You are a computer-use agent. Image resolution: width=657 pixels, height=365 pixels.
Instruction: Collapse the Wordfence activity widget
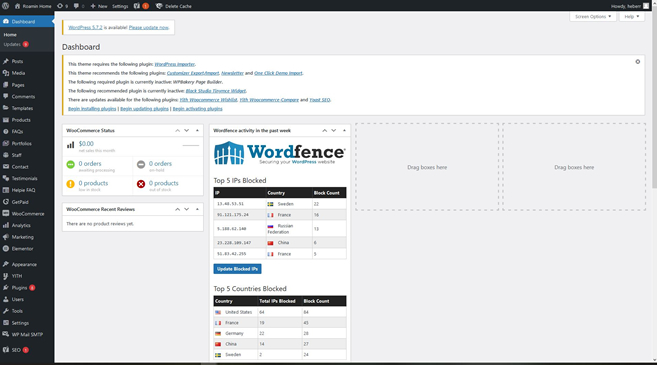[344, 131]
